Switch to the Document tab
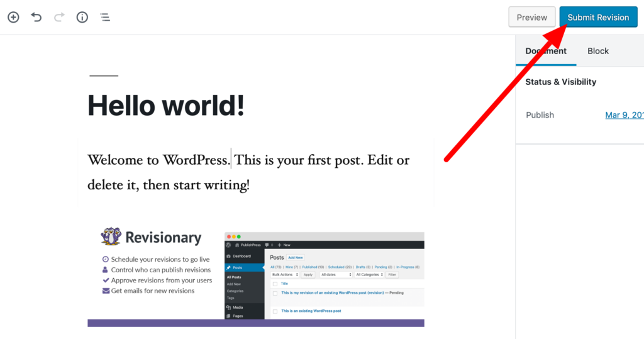 (546, 51)
